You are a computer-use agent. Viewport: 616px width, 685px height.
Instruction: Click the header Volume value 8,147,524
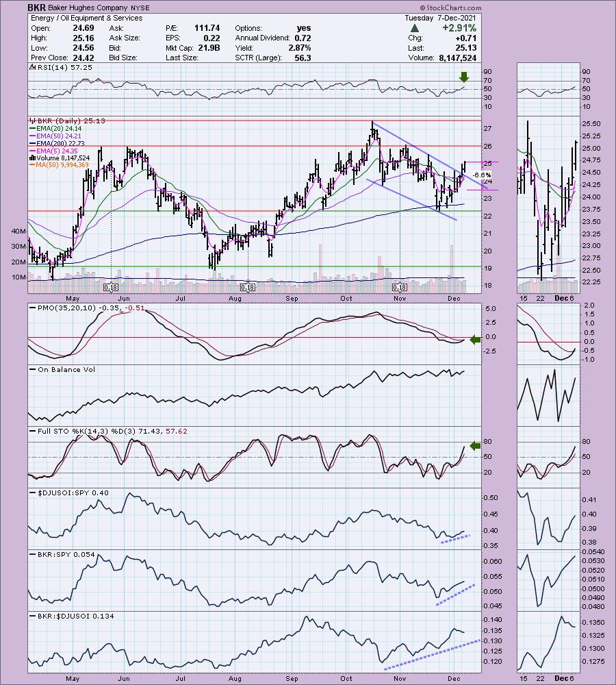click(456, 58)
